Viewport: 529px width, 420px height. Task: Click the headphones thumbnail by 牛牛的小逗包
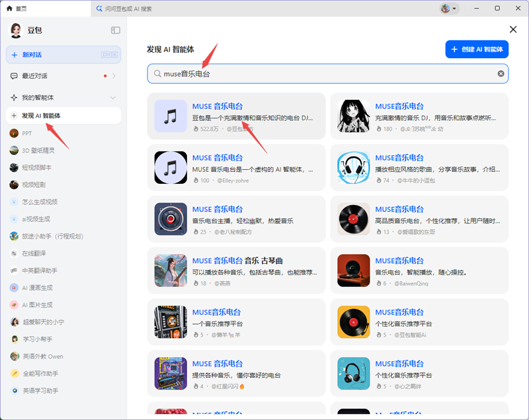tap(354, 167)
